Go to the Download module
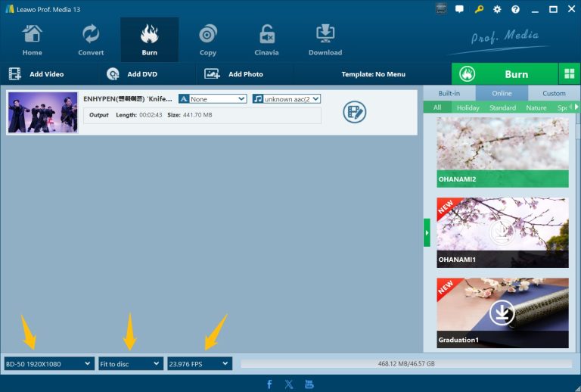 coord(325,39)
